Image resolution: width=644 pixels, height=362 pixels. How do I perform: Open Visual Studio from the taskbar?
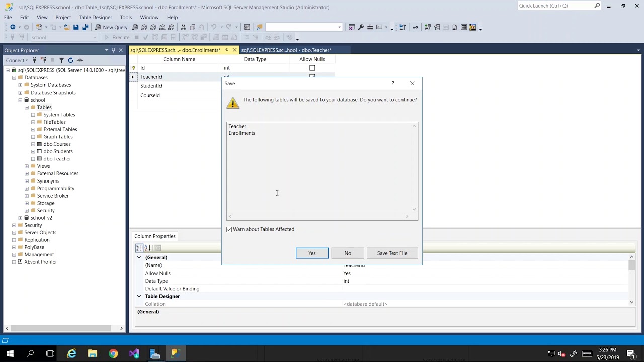134,354
